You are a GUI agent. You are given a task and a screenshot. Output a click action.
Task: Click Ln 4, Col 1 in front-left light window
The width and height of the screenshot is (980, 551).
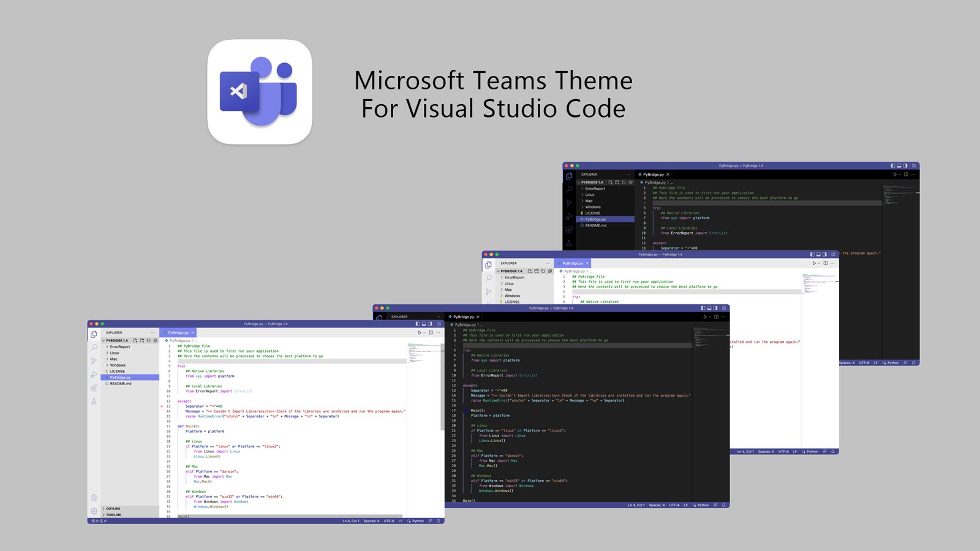click(351, 521)
